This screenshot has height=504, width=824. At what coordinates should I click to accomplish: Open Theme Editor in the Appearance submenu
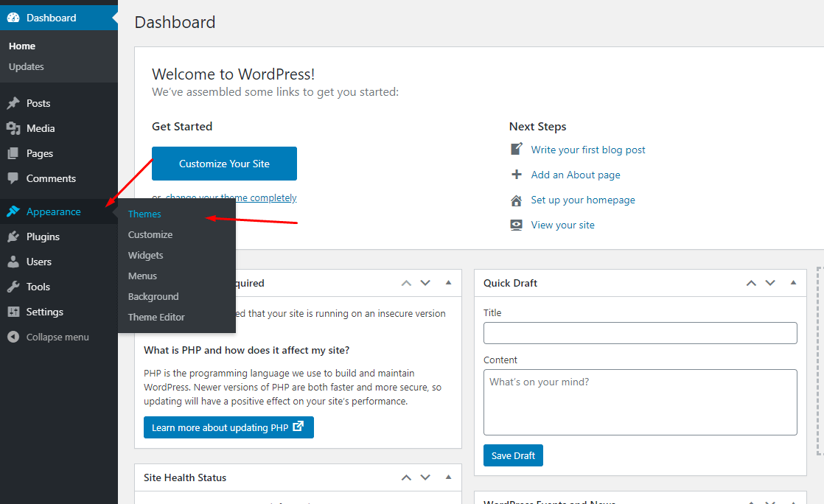click(156, 317)
